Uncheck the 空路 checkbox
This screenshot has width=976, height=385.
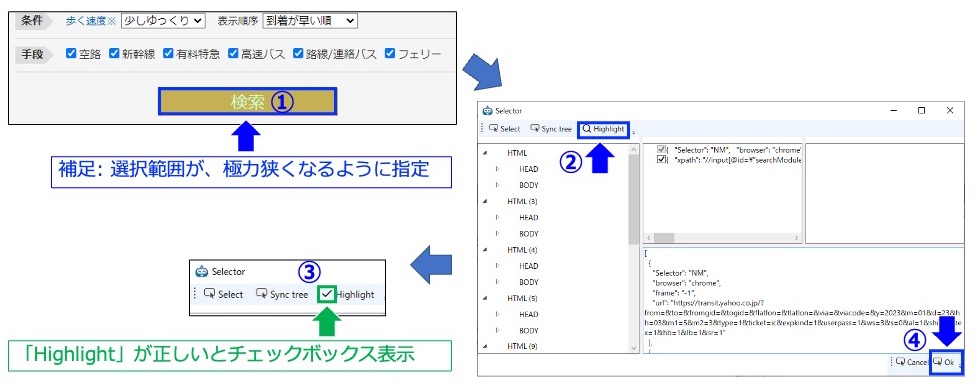pyautogui.click(x=71, y=53)
